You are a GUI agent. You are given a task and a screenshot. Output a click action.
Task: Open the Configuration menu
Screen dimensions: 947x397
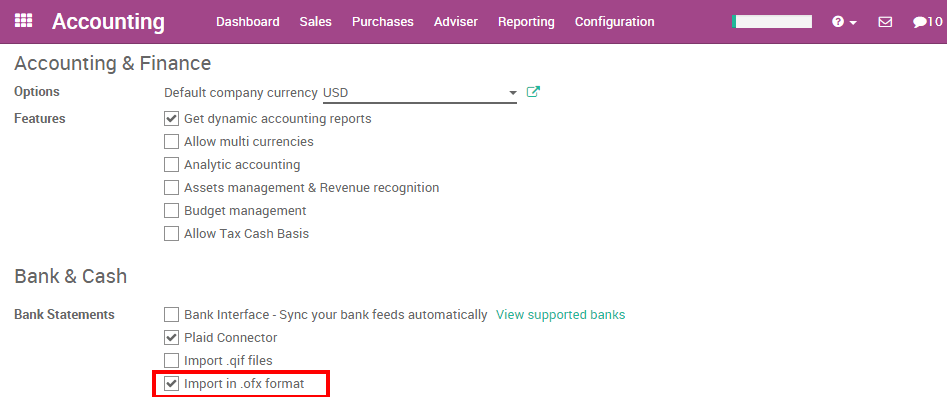pos(614,22)
